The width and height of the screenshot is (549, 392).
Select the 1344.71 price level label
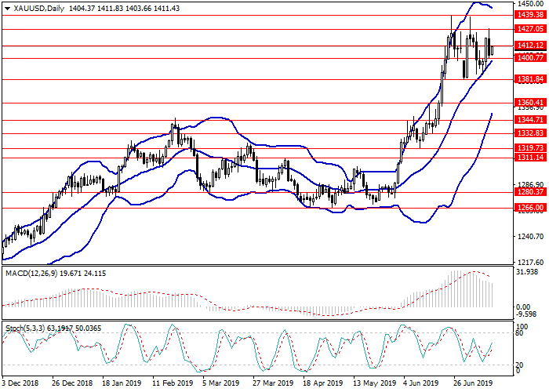[x=530, y=120]
